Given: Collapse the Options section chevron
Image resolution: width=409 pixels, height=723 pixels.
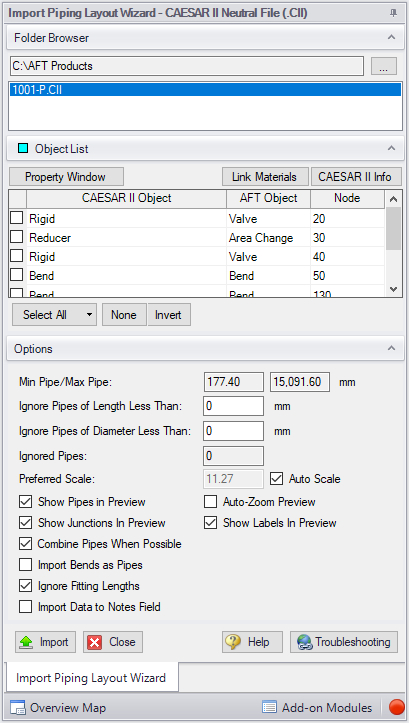Looking at the screenshot, I should pos(391,349).
